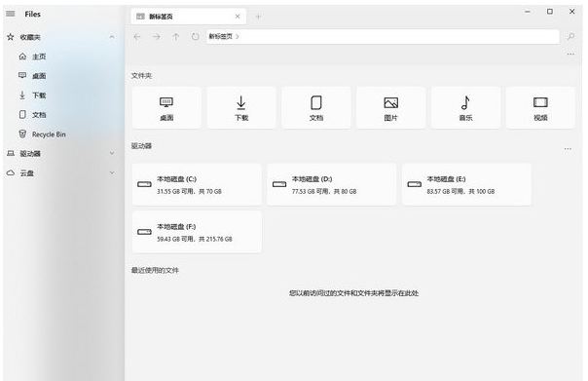Click the '83.57 GB 可用' text on E: drive
This screenshot has height=381, width=588.
click(x=446, y=191)
